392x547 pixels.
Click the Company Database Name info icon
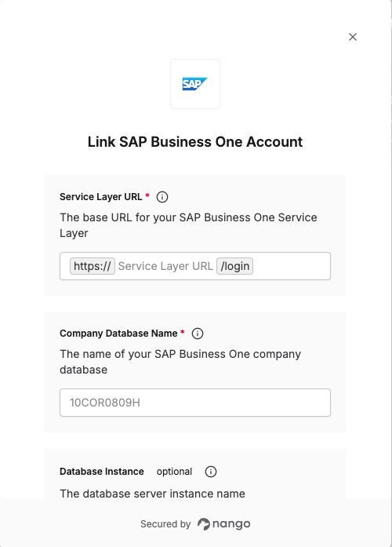[198, 334]
